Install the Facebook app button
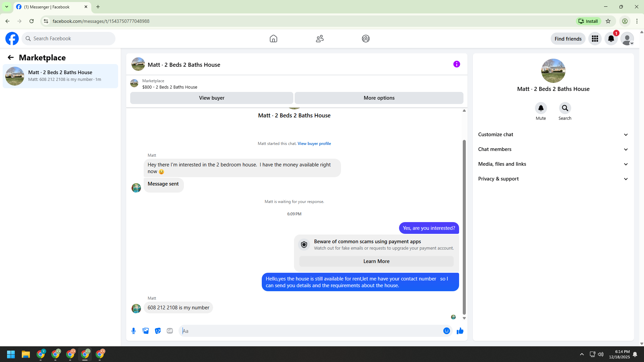644x362 pixels. (589, 21)
